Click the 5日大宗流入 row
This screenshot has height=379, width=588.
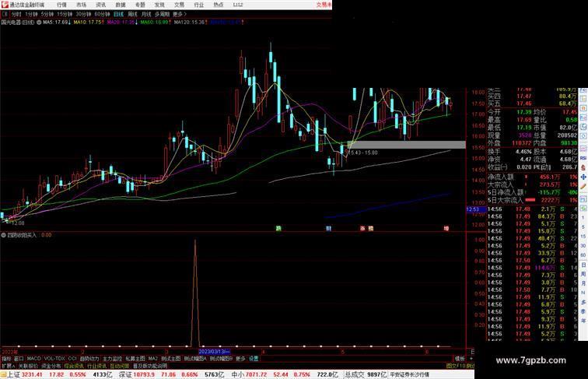point(532,200)
